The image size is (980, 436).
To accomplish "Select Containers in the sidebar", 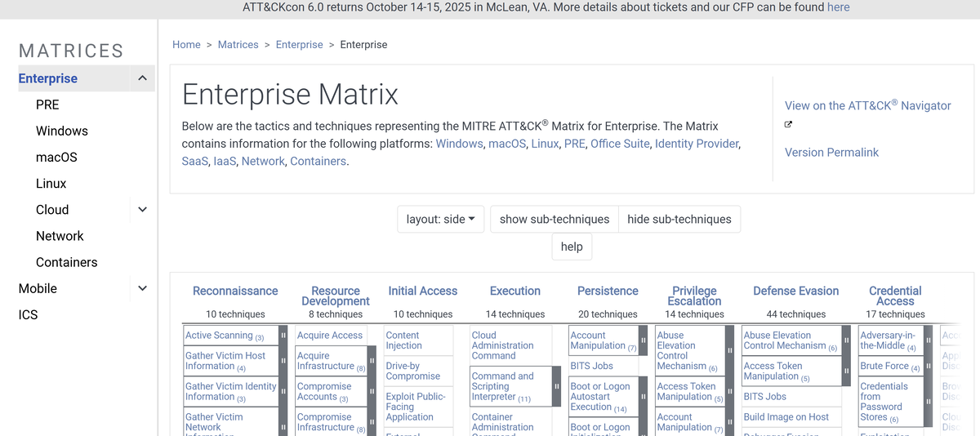I will pos(67,262).
